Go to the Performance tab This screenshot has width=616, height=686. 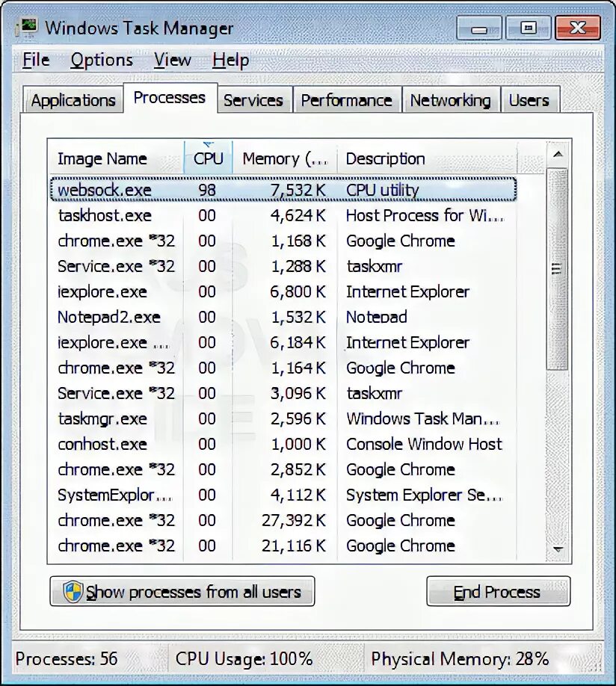pyautogui.click(x=347, y=100)
